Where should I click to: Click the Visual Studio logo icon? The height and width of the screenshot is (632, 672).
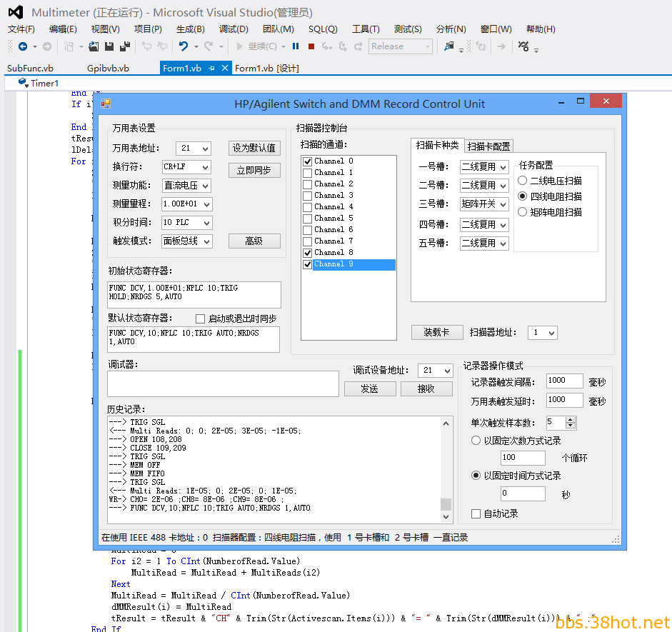tap(16, 12)
